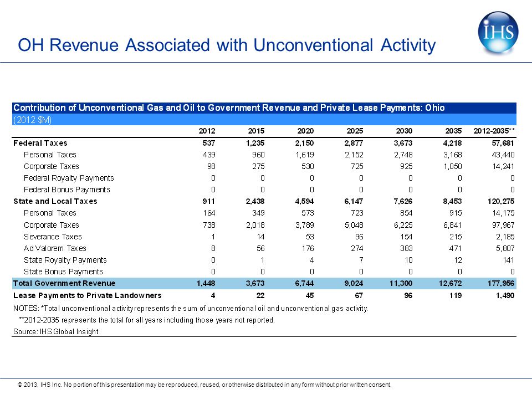Click the Federal Taxes total 57,681
The image size is (532, 399).
coord(503,143)
